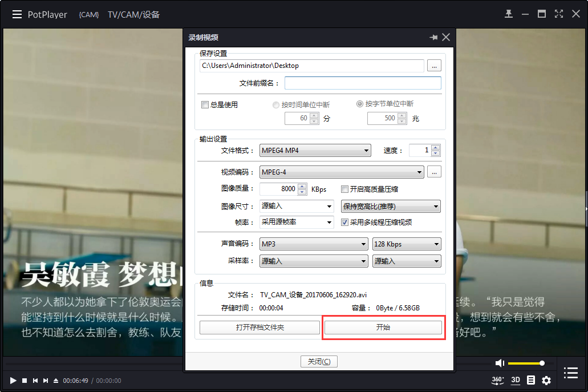Screen dimensions: 588x392
Task: Mute audio using the speaker icon
Action: tap(500, 363)
